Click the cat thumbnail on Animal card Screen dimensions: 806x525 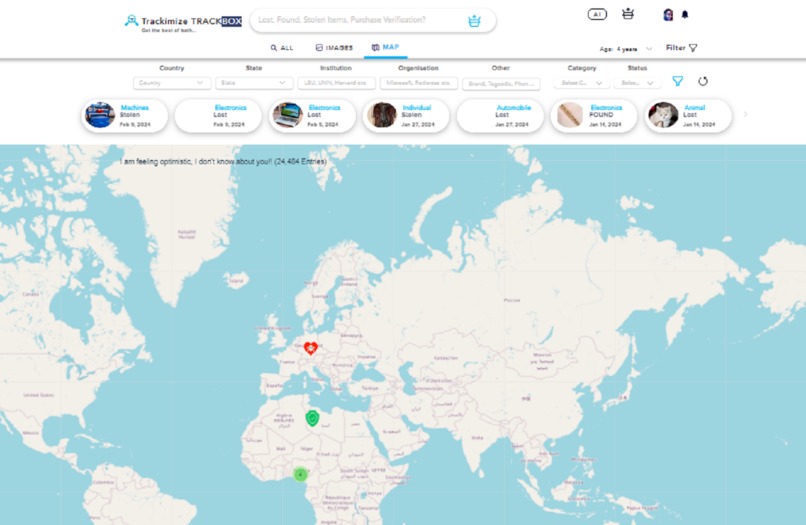coord(663,115)
